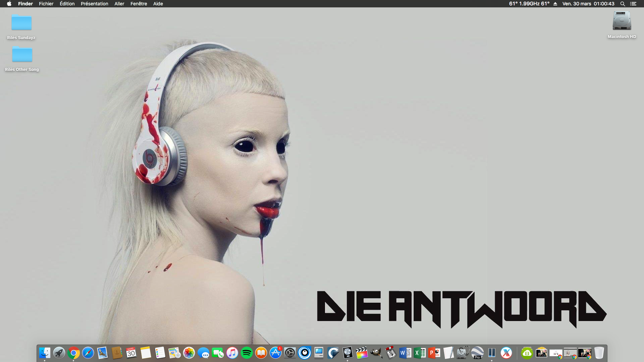Open System Preferences gear icon
Viewport: 644px width, 362px height.
coord(290,353)
